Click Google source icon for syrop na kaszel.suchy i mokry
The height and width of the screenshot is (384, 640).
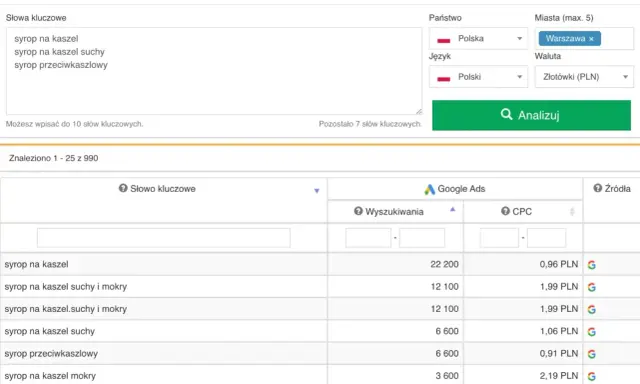pos(591,309)
